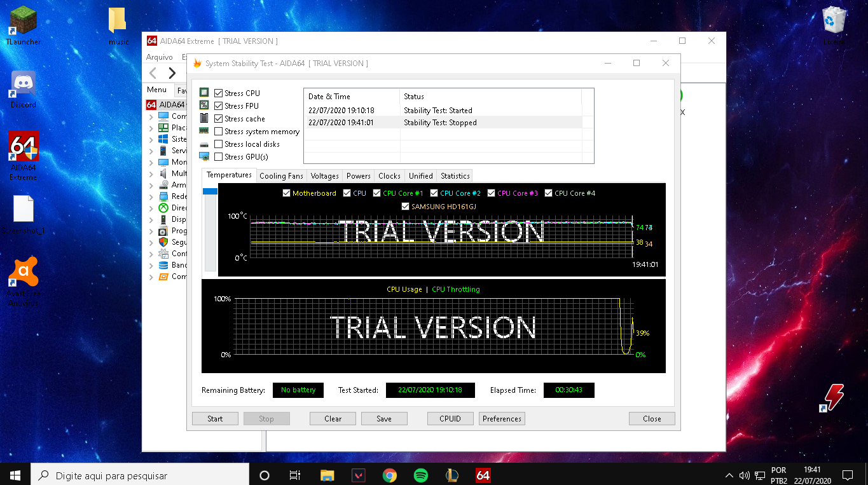
Task: Open the Arquivo menu in AIDA64 Extreme
Action: [x=160, y=57]
